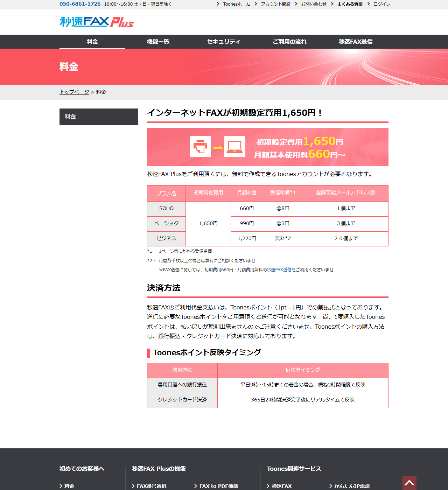Click the fax printer icon in banner
The width and height of the screenshot is (448, 490).
[x=201, y=147]
